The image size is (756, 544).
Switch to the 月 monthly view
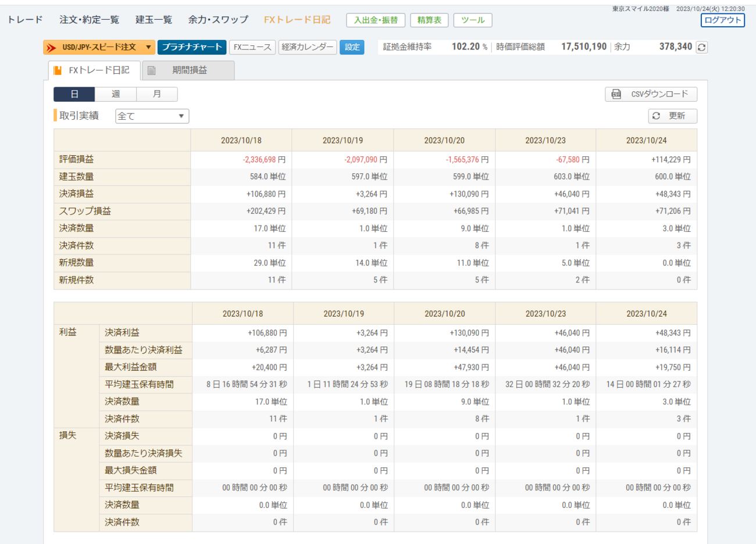(x=157, y=94)
